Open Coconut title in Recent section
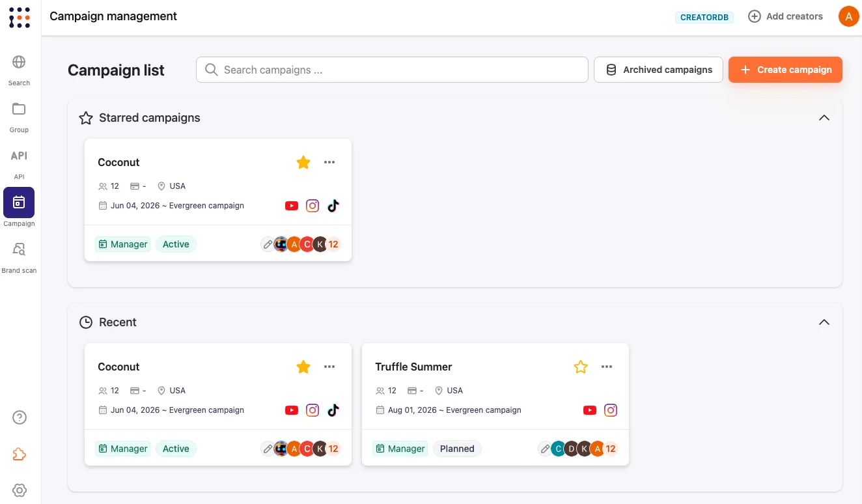This screenshot has width=862, height=504. click(118, 367)
